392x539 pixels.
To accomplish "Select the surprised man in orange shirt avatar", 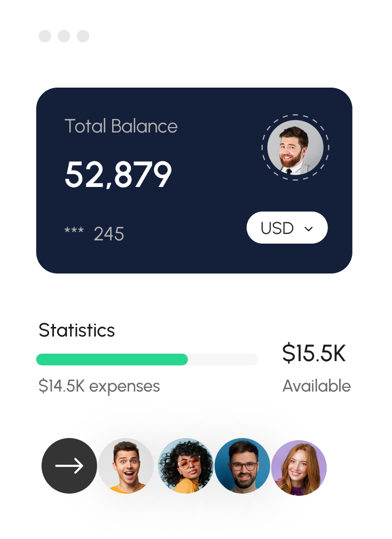I will 126,466.
